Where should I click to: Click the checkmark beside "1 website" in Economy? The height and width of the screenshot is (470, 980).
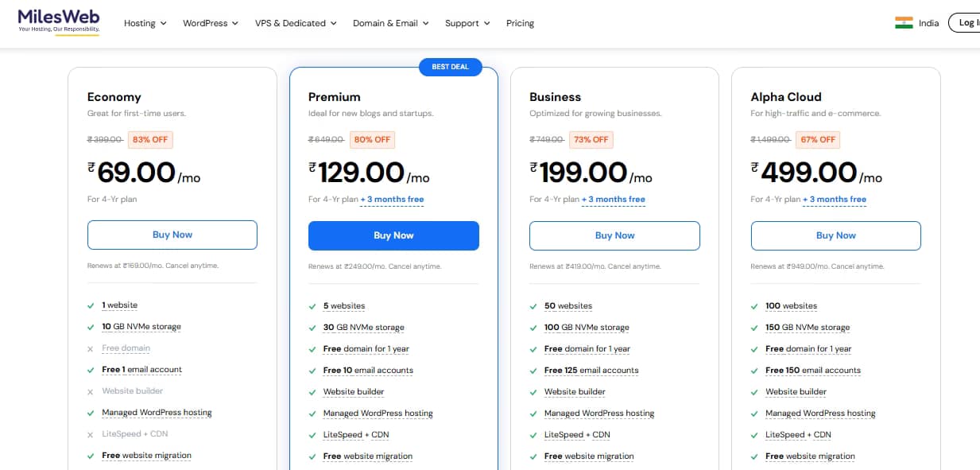[x=91, y=305]
